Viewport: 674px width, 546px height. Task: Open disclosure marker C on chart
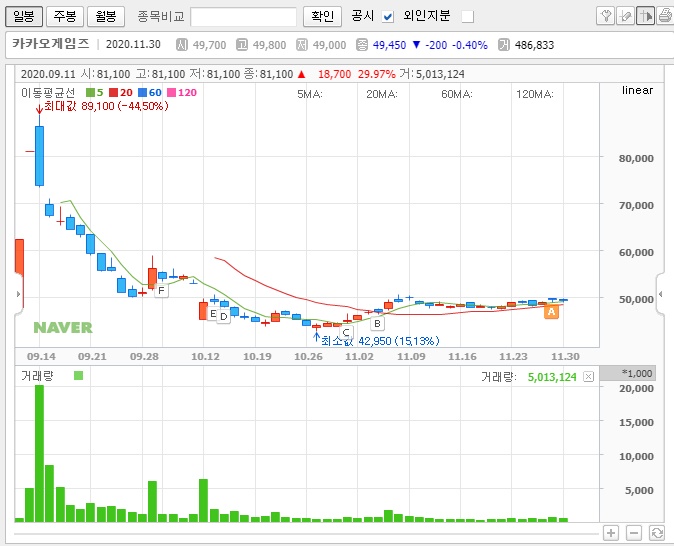[346, 332]
